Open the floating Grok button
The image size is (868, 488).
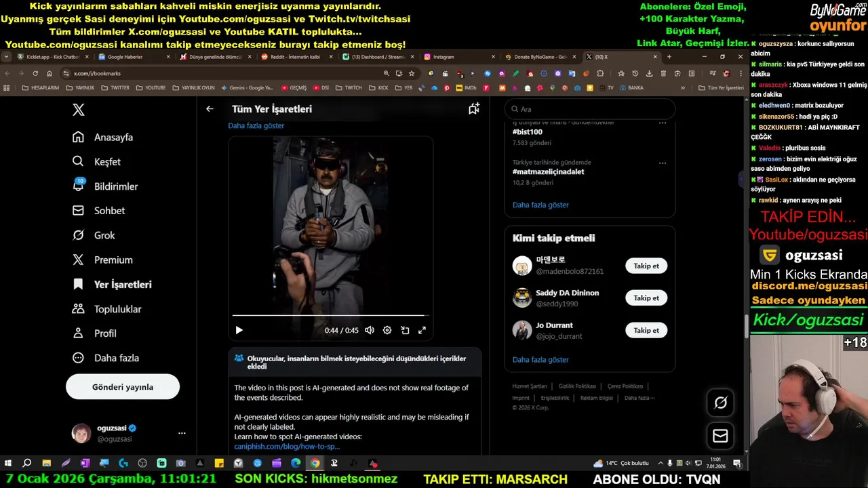(720, 403)
